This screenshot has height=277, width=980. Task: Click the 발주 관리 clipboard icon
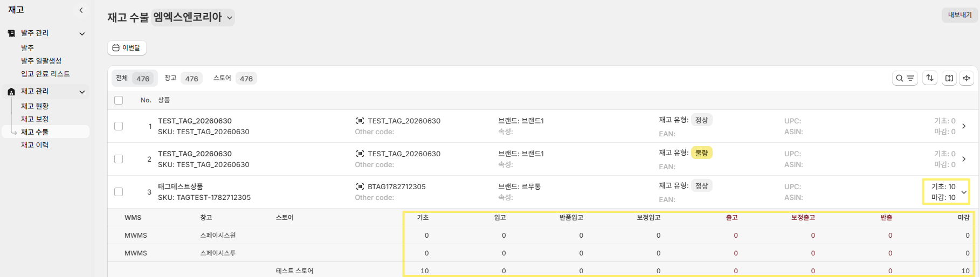pyautogui.click(x=11, y=33)
